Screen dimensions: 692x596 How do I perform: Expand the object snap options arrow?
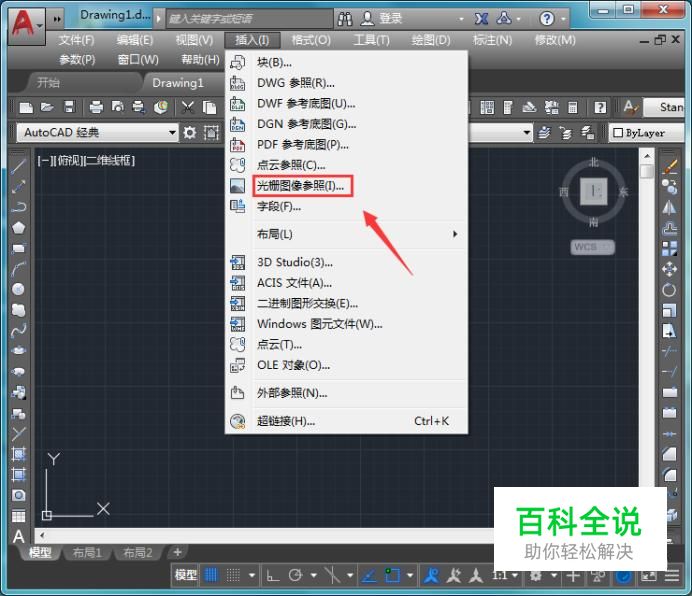coord(410,575)
